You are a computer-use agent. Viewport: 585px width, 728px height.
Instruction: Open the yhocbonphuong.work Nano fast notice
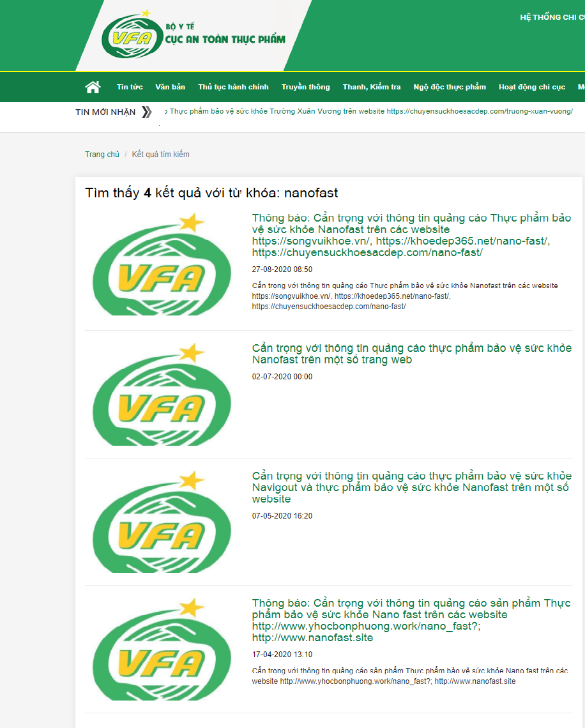411,620
